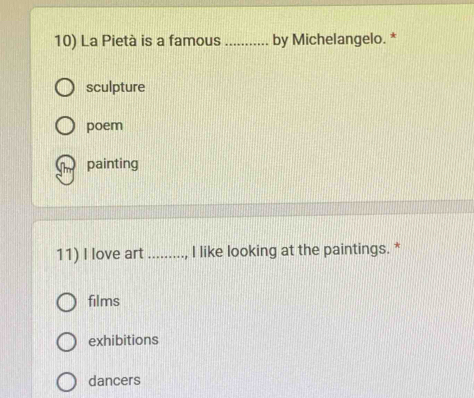Click the 'films' option label
This screenshot has height=398, width=474.
(104, 301)
